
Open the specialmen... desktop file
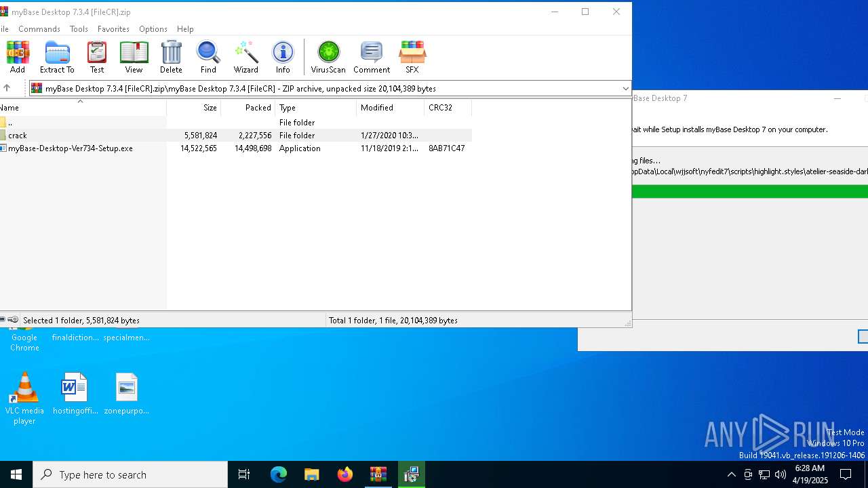point(126,336)
